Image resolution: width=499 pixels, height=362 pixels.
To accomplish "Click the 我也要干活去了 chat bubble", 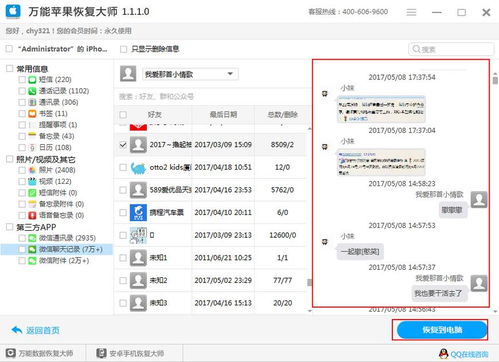I will click(x=439, y=293).
